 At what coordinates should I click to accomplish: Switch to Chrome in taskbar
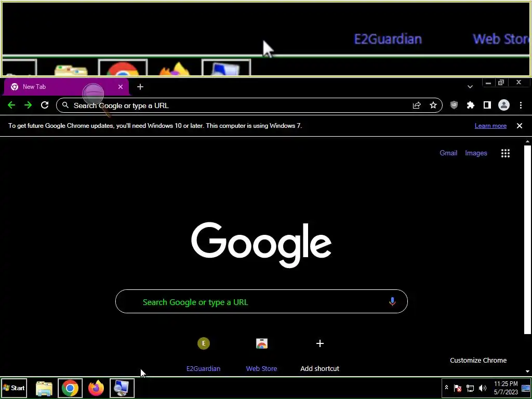pyautogui.click(x=70, y=388)
